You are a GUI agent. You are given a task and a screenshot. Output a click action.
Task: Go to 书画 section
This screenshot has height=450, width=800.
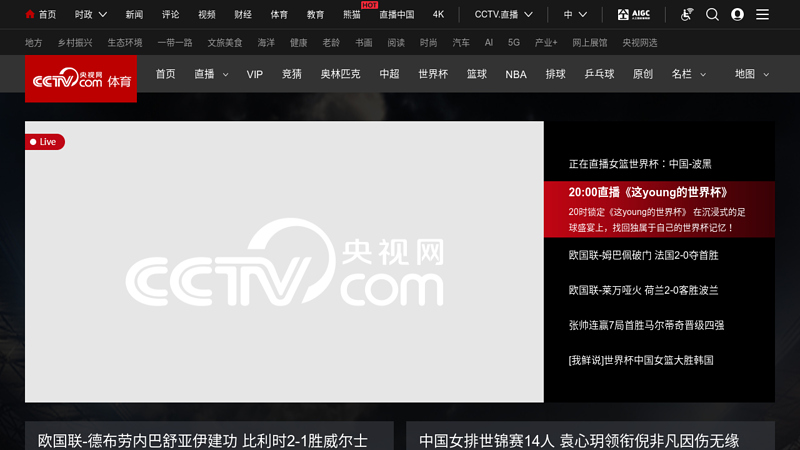pyautogui.click(x=364, y=43)
